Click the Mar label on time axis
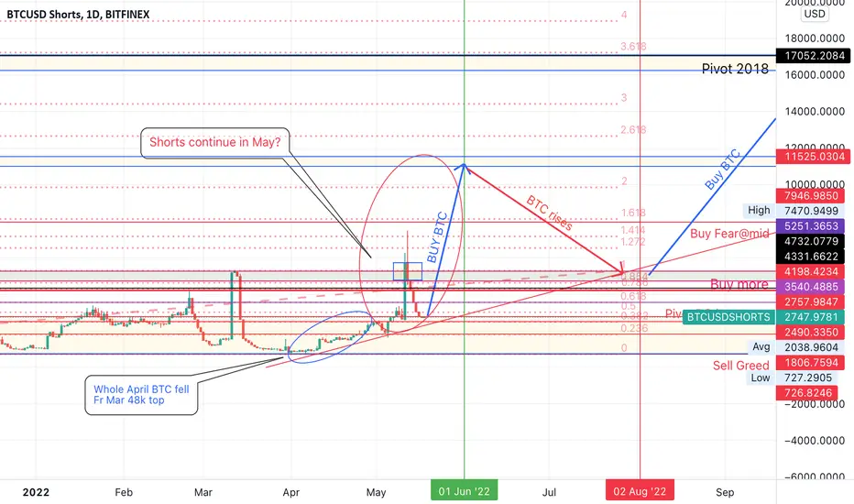854x504 pixels. 203,492
